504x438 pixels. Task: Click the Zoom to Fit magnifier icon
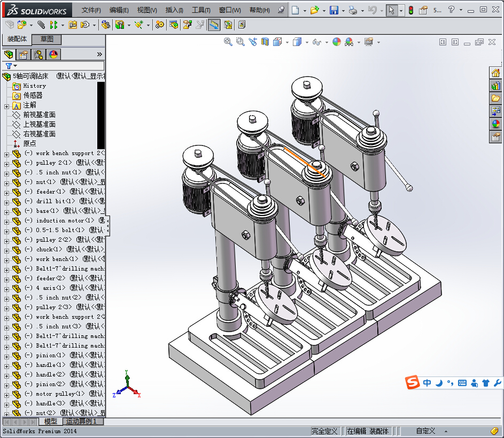[x=228, y=42]
